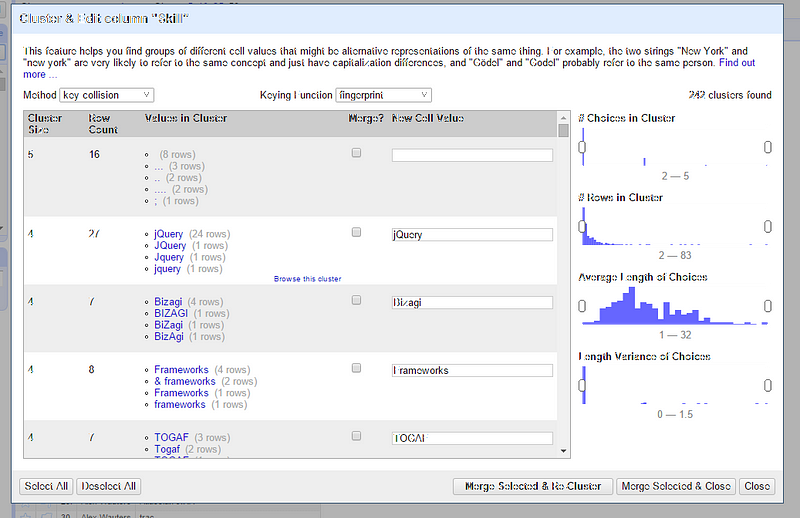This screenshot has height=518, width=800.
Task: Click Merge Selected & Re-Cluster
Action: coord(533,486)
